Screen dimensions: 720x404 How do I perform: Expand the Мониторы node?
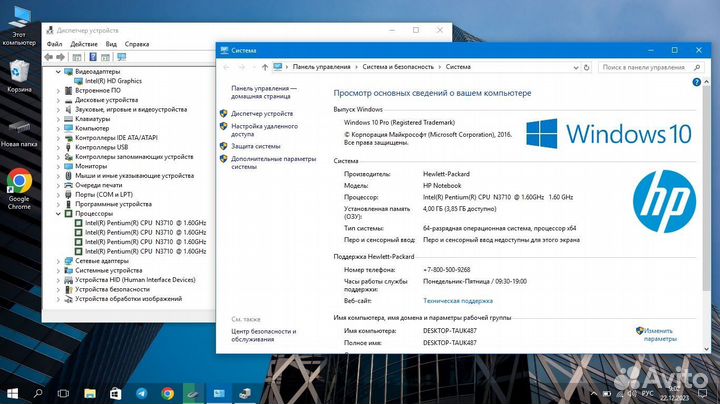click(58, 166)
